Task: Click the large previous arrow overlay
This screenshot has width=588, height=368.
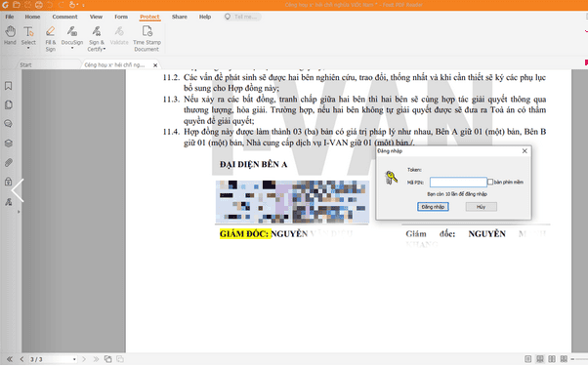Action: [x=18, y=190]
